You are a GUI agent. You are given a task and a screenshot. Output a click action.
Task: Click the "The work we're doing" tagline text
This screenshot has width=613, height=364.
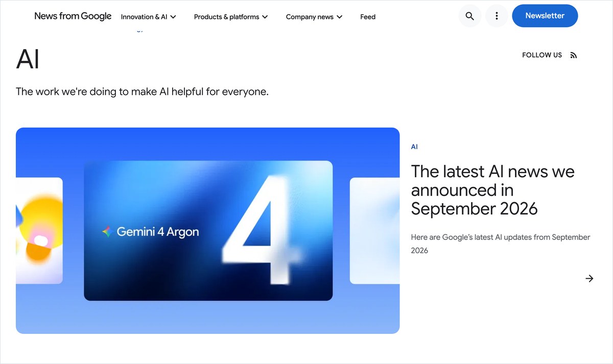142,92
